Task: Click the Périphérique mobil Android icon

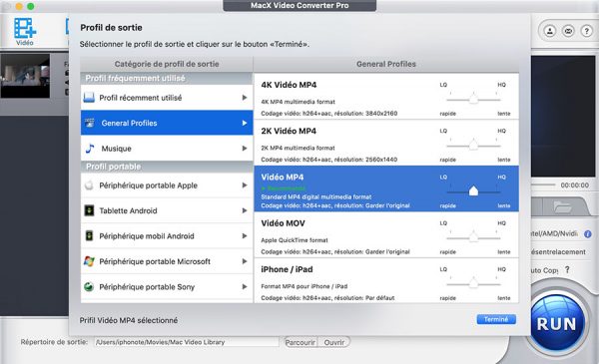Action: [89, 235]
